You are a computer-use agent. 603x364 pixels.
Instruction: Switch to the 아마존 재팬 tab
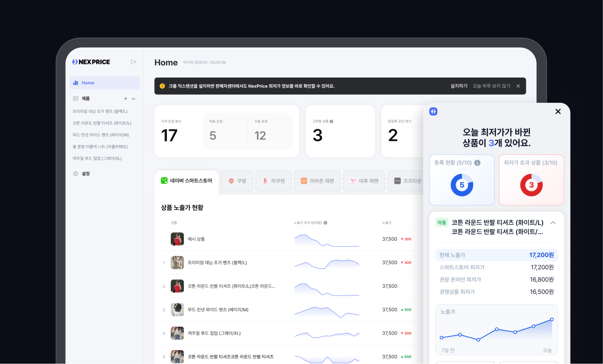[317, 181]
